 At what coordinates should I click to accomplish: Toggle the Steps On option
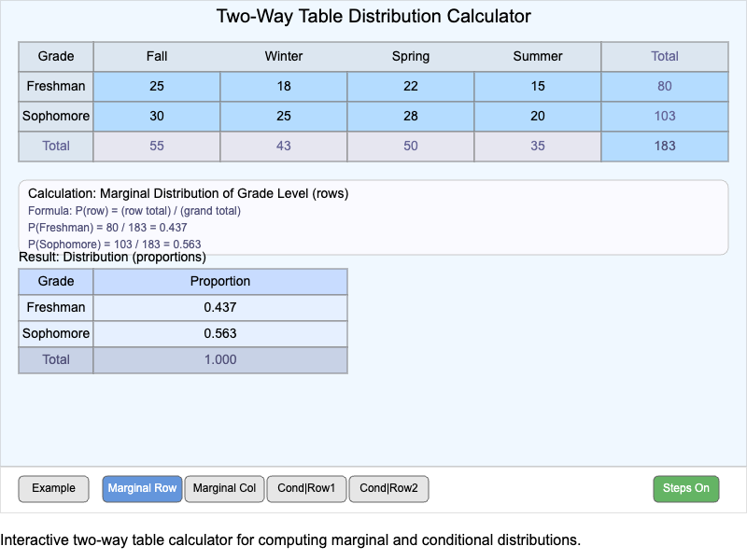pos(686,488)
